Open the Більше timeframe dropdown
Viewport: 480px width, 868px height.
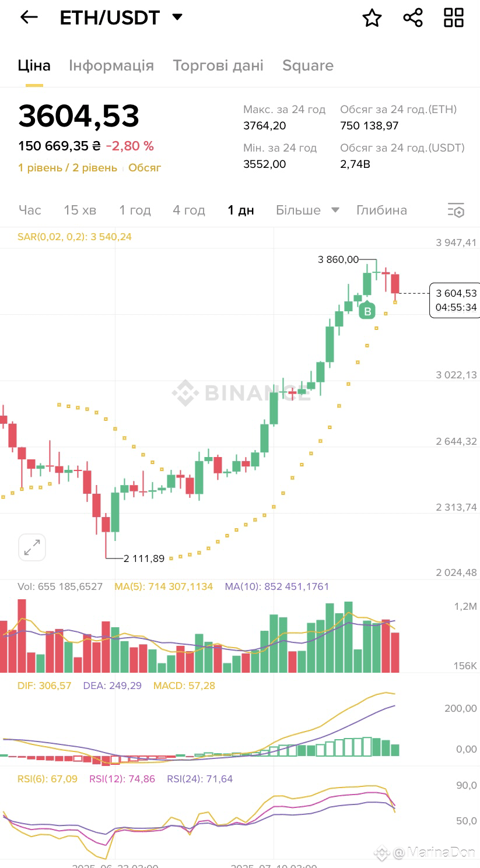click(307, 210)
